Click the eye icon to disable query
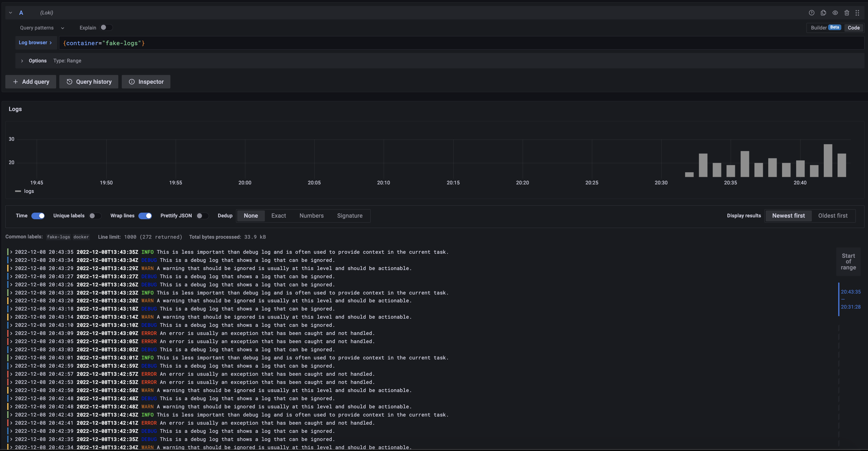Image resolution: width=868 pixels, height=451 pixels. 835,13
